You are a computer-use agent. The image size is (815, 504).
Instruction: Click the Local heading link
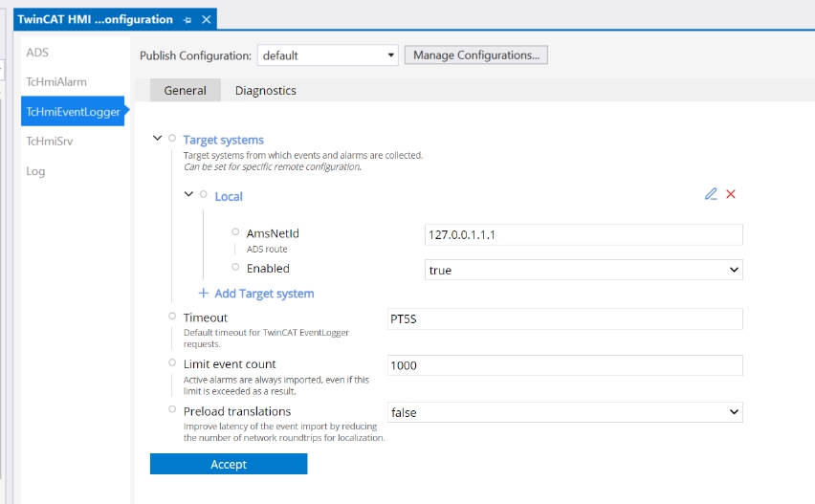(229, 196)
